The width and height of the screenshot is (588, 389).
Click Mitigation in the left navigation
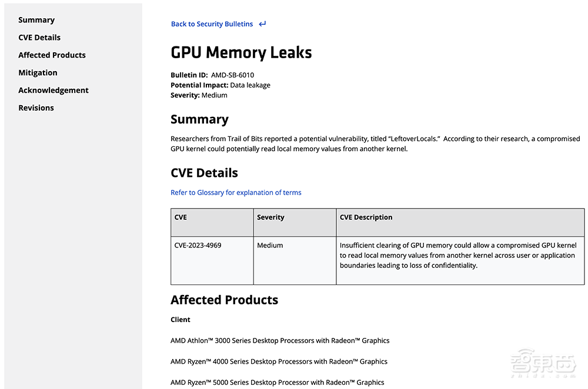[38, 72]
